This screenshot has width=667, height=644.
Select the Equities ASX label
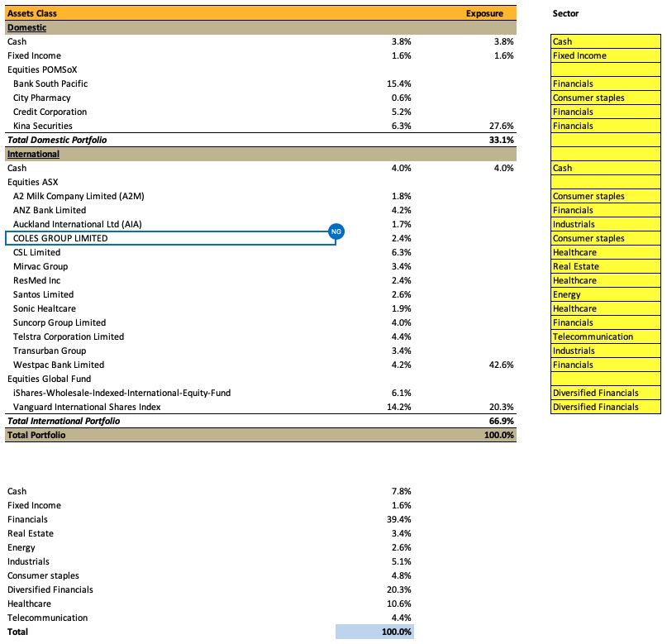33,182
